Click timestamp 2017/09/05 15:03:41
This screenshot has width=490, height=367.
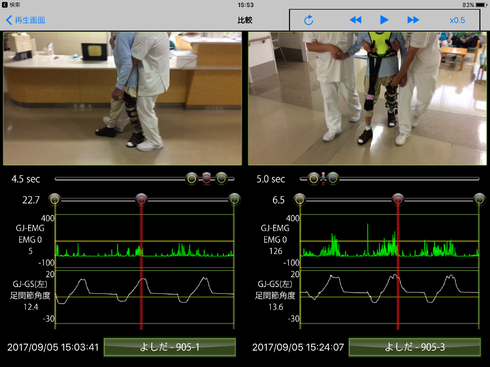(x=53, y=347)
